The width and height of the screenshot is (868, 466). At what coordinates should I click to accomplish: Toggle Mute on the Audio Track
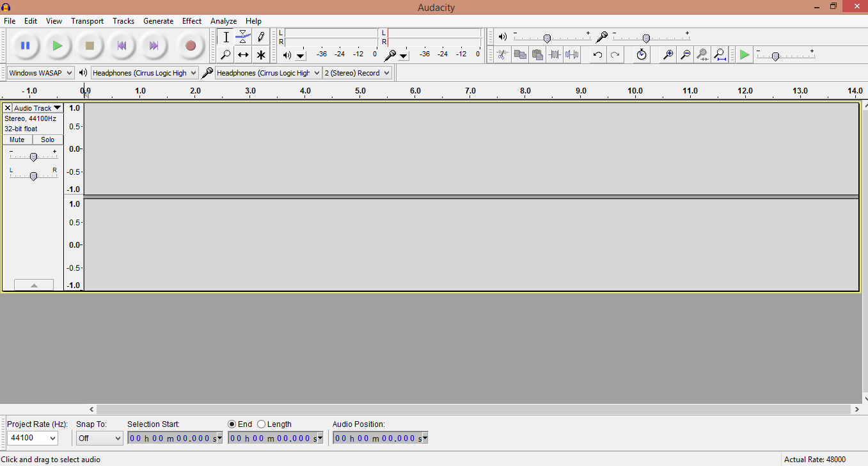[17, 140]
